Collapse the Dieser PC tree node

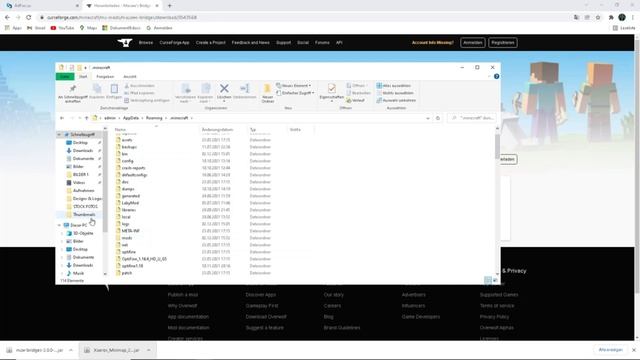click(x=60, y=225)
